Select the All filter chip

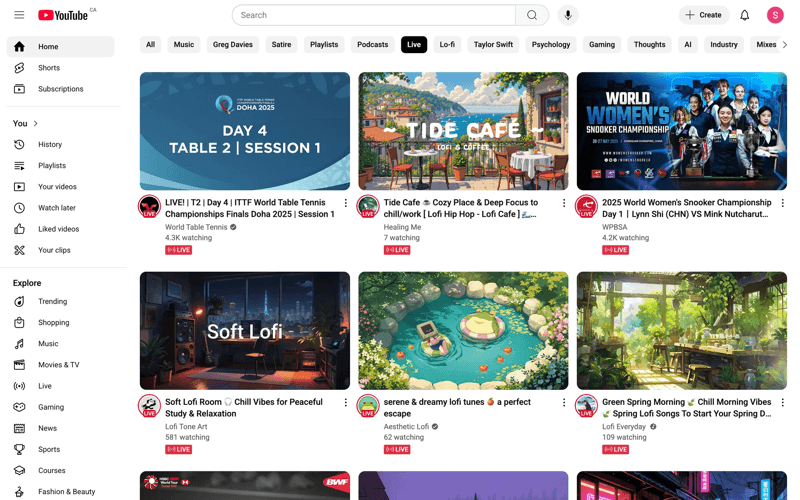[151, 45]
